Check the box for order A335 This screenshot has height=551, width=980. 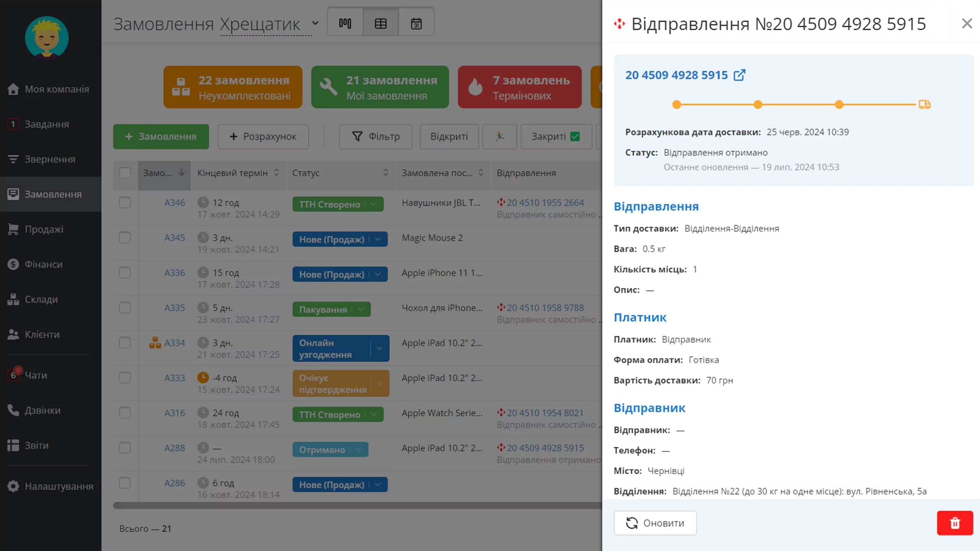click(x=125, y=308)
